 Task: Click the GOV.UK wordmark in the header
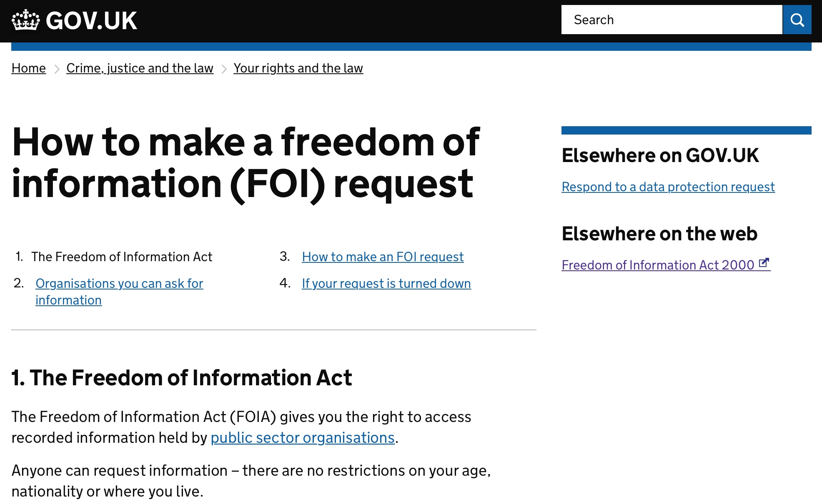[x=91, y=20]
